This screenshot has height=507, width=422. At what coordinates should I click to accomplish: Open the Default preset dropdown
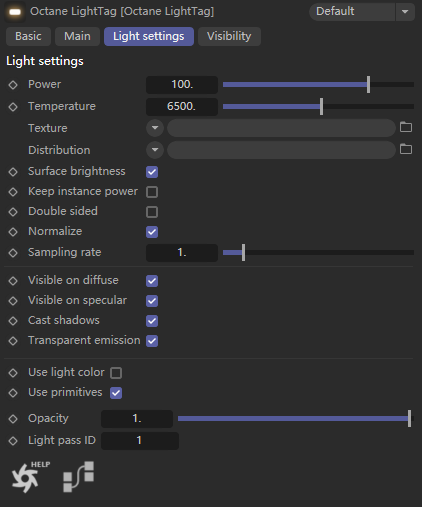[x=352, y=12]
